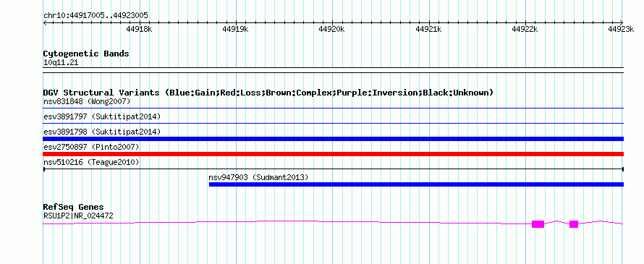Click chr10:44917005..44923005 coordinate label
Screen dimensions: 644x264
[x=96, y=16]
